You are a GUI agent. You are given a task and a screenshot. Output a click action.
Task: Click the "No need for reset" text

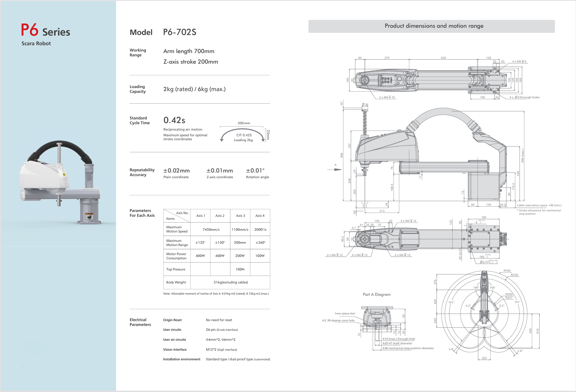[x=219, y=320]
